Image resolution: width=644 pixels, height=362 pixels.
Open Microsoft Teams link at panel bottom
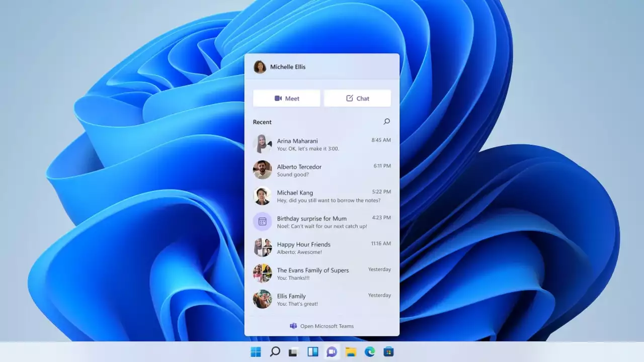pos(322,326)
